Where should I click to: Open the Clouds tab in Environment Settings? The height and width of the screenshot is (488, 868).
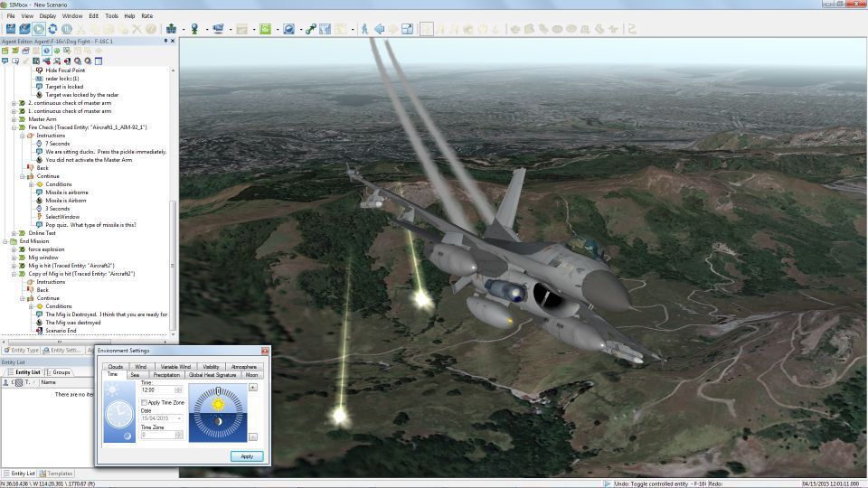(x=115, y=367)
